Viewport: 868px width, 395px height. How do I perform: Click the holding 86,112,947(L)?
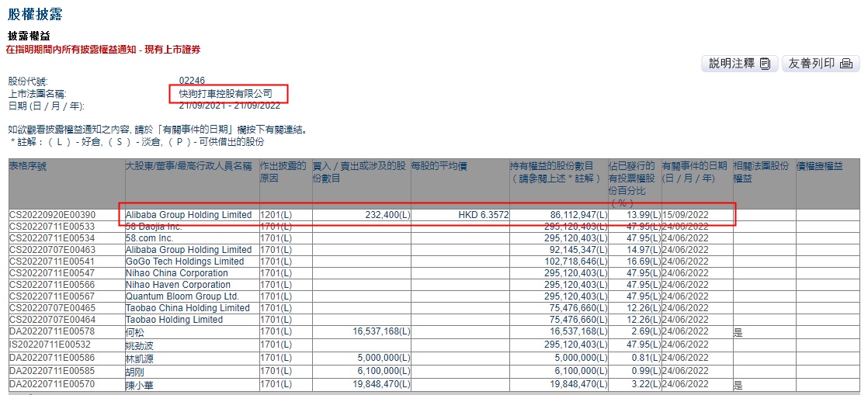point(580,215)
